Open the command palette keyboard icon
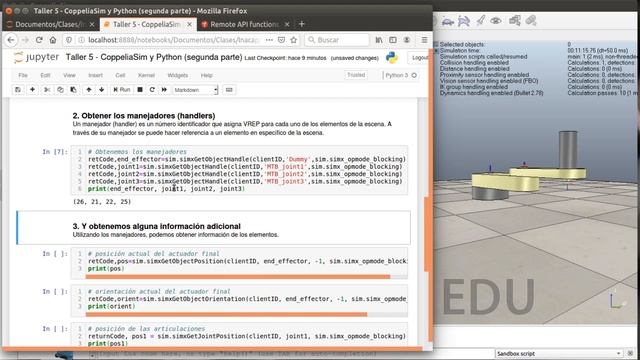The width and height of the screenshot is (640, 360). point(229,89)
